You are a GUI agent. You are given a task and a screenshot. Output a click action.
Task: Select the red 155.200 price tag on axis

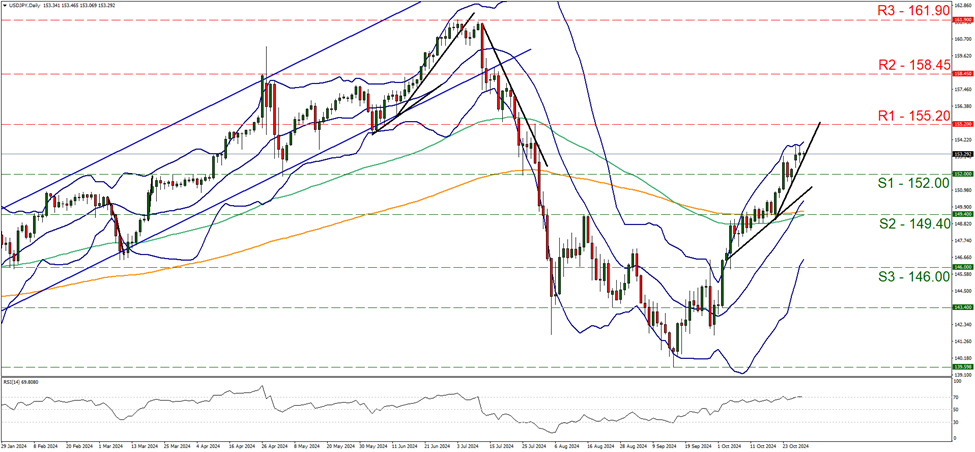[963, 124]
